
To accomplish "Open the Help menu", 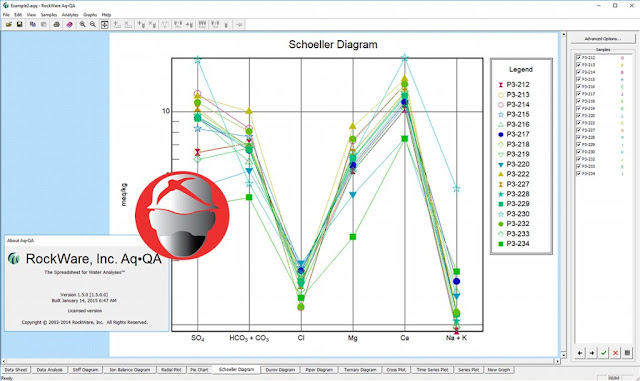I will point(106,15).
